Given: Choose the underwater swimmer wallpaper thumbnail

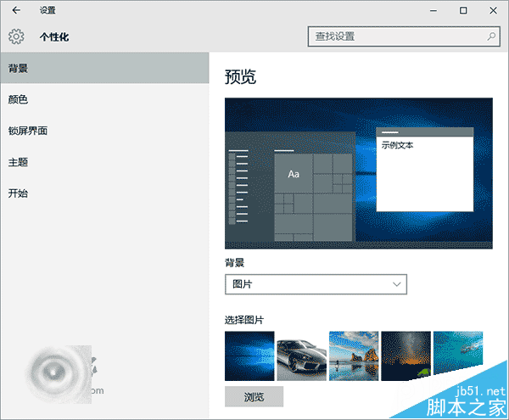Looking at the screenshot, I should pos(458,356).
